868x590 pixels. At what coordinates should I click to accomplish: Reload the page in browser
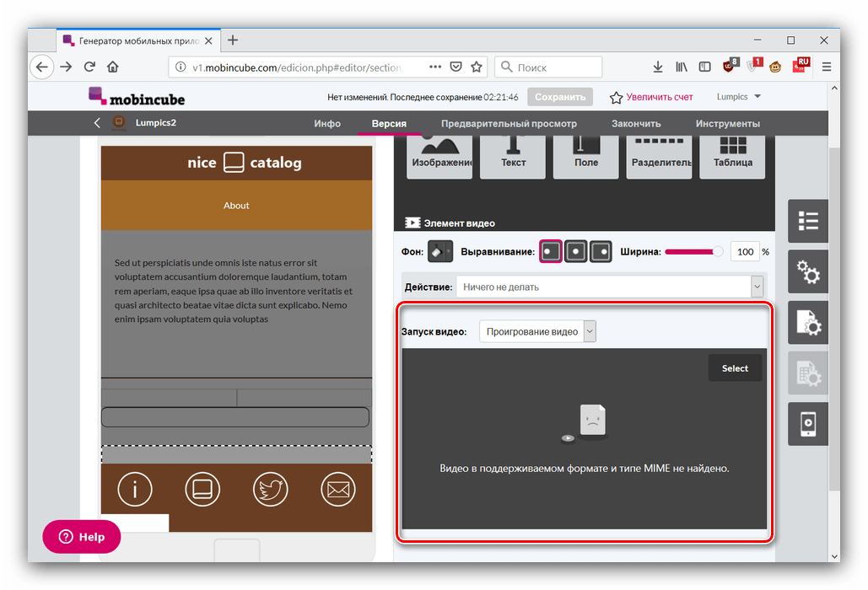89,67
